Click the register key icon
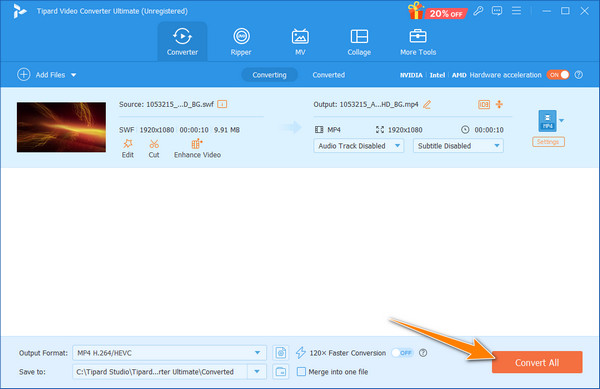 (478, 11)
